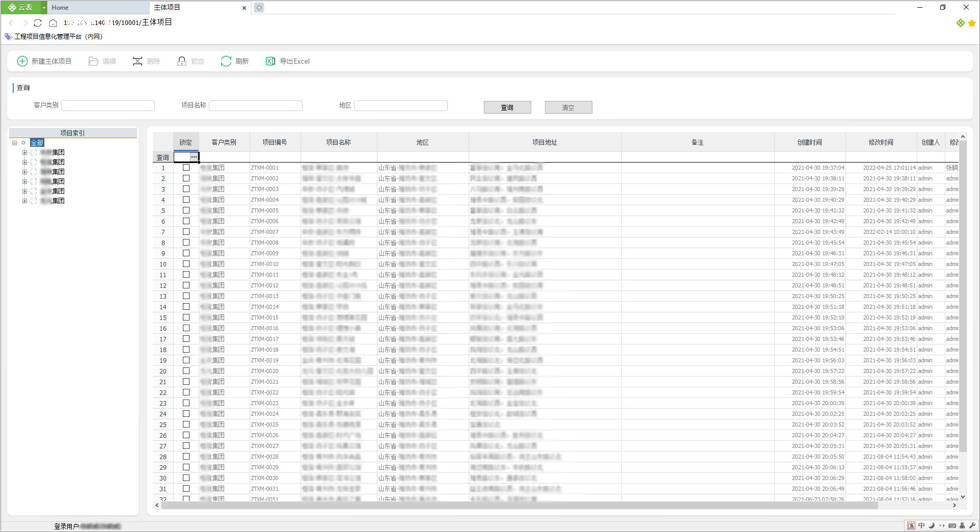Click the 刷新 refresh icon

coord(226,61)
